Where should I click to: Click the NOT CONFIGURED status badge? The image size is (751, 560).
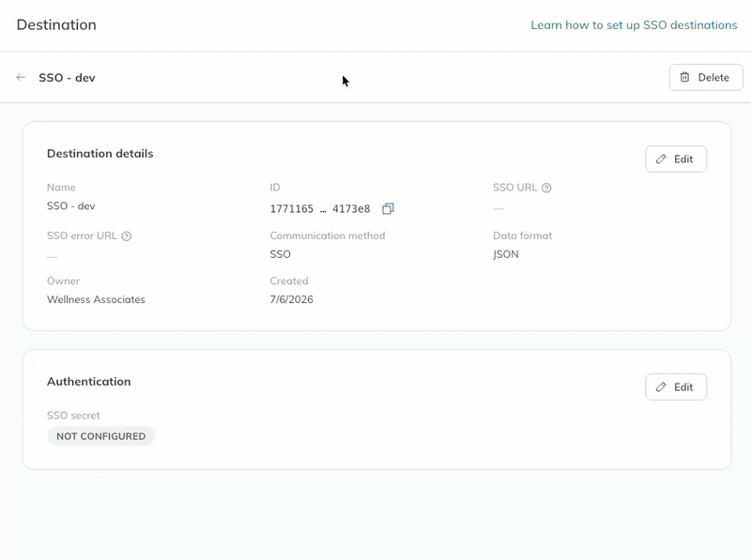click(101, 436)
